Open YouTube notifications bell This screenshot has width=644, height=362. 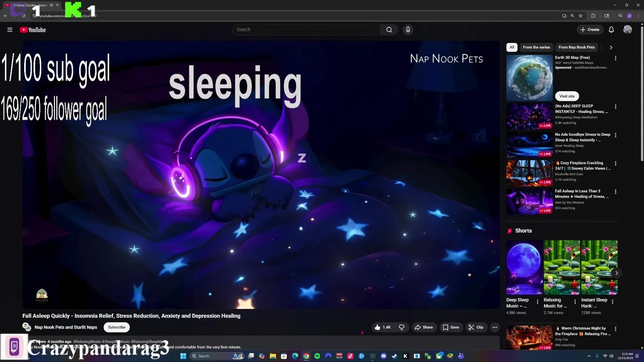(611, 30)
